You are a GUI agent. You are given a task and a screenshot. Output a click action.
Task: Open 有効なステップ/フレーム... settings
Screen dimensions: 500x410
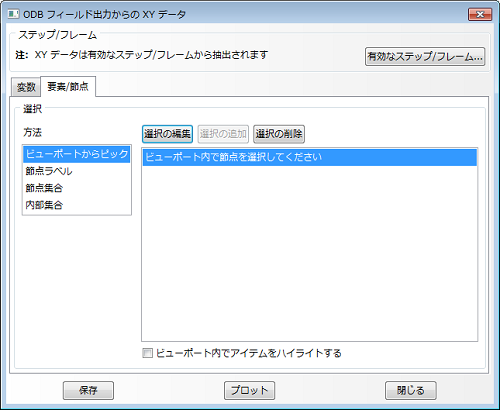coord(425,56)
